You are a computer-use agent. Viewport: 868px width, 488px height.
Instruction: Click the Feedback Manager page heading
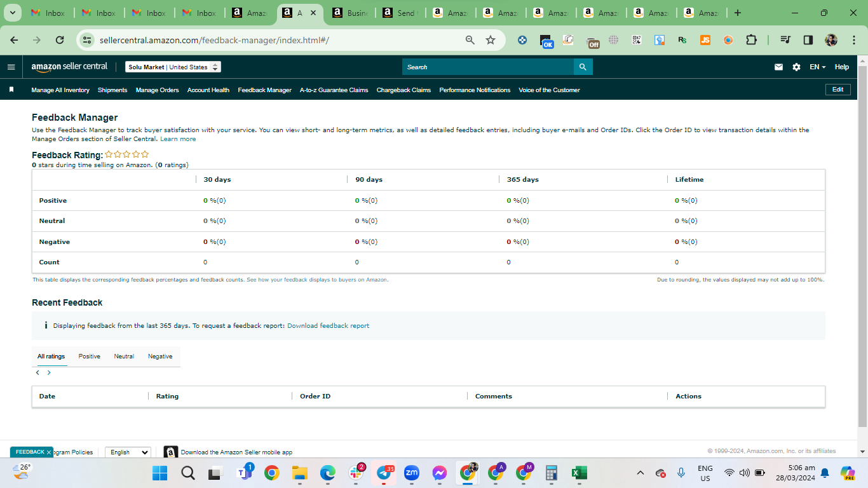pyautogui.click(x=75, y=118)
